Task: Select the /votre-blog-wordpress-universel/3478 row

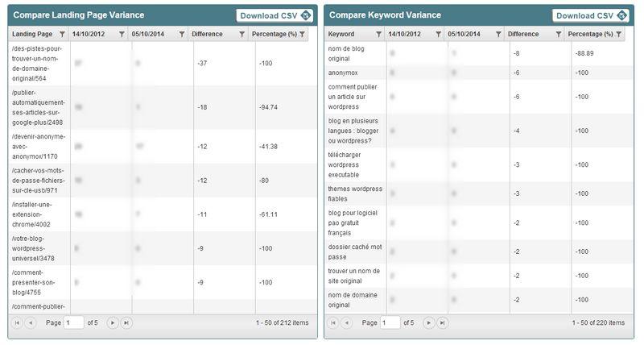Action: (x=163, y=248)
